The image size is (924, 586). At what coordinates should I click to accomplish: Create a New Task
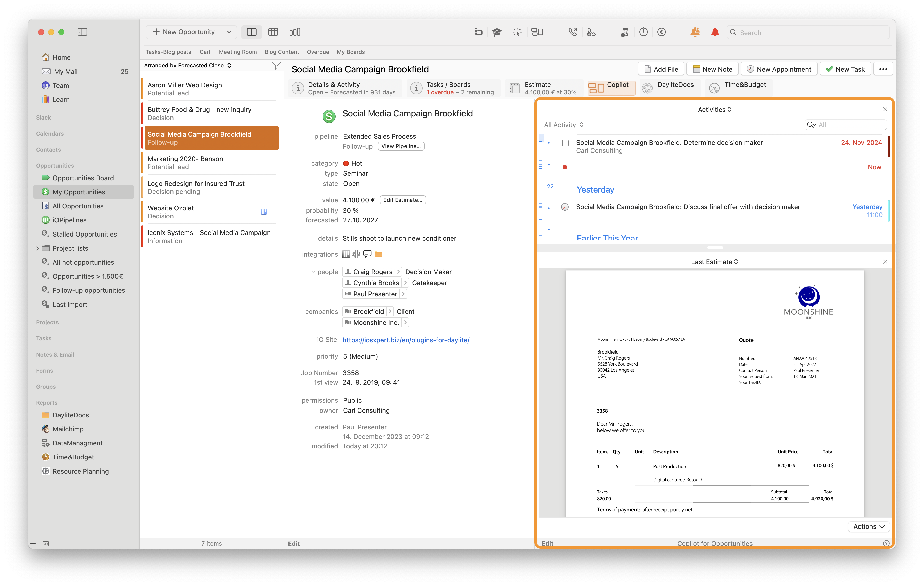[x=845, y=69]
